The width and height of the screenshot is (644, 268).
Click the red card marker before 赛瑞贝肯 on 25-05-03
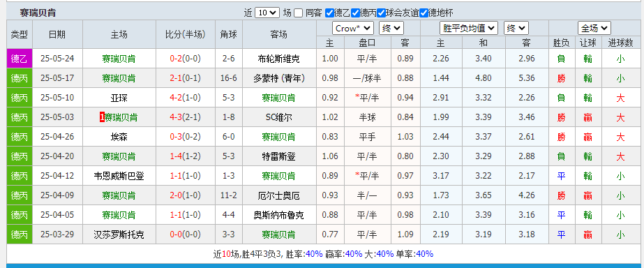point(102,117)
